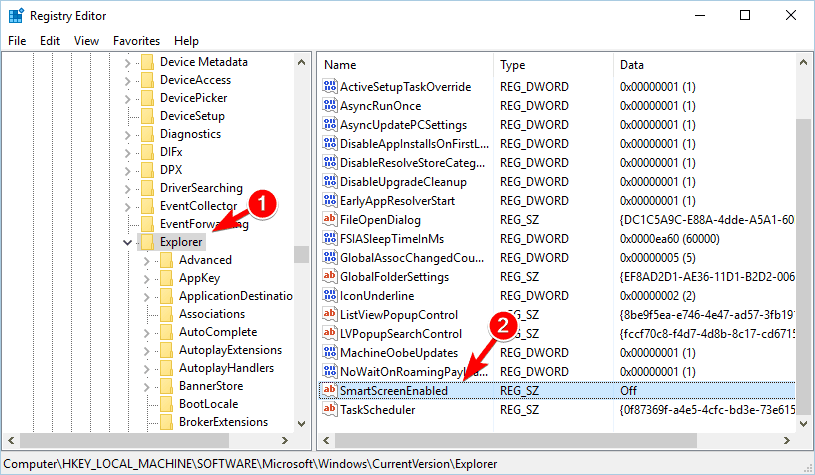
Task: Click the SmartScreenEnabled string icon
Action: point(330,390)
